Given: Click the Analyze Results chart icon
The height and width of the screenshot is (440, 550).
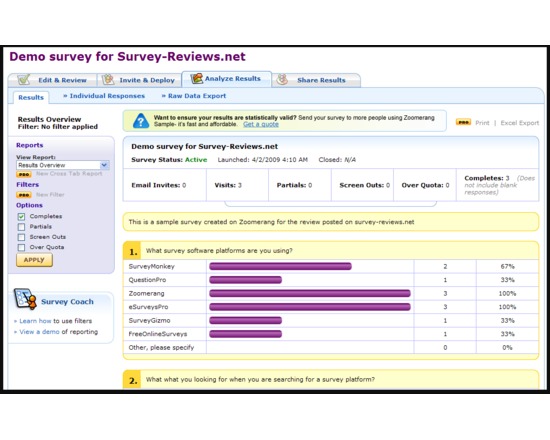Looking at the screenshot, I should 196,78.
